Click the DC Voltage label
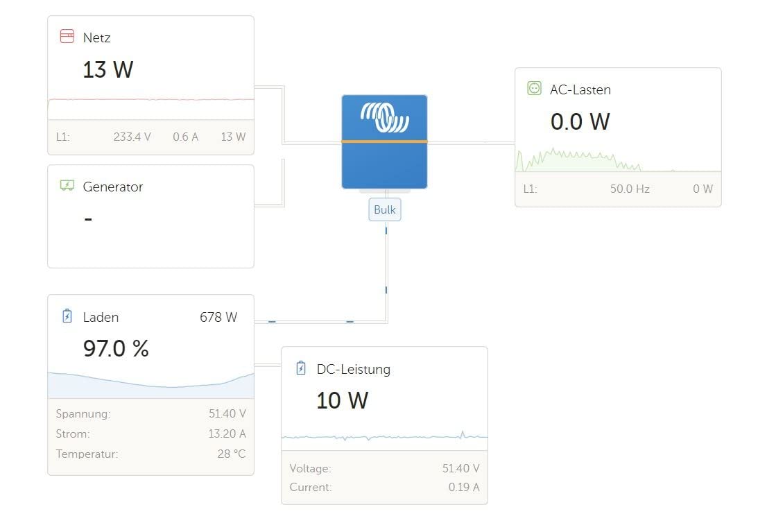Screen dimensions: 758x532 click(311, 468)
